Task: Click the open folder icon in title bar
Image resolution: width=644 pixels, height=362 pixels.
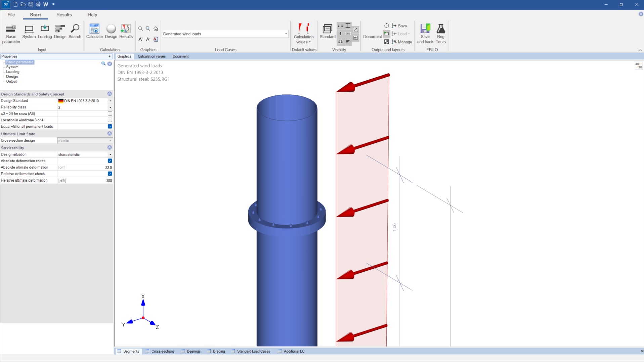Action: point(23,4)
